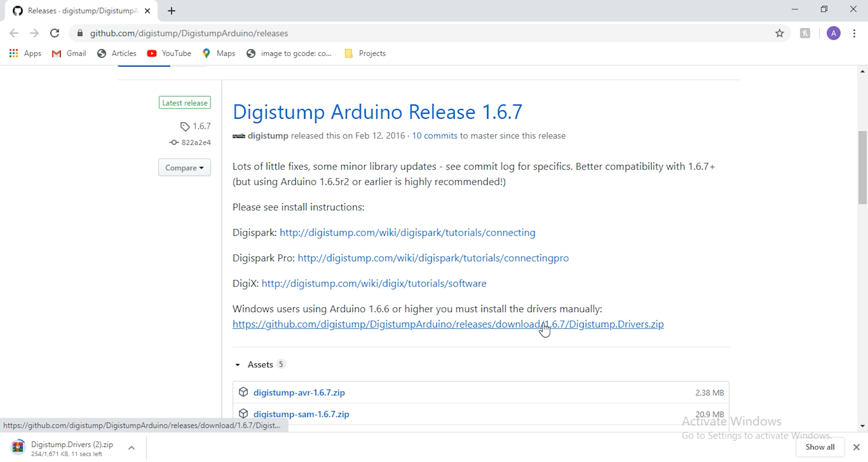This screenshot has height=462, width=868.
Task: Download digistump-sam-1.6.7.zip asset
Action: click(x=302, y=414)
